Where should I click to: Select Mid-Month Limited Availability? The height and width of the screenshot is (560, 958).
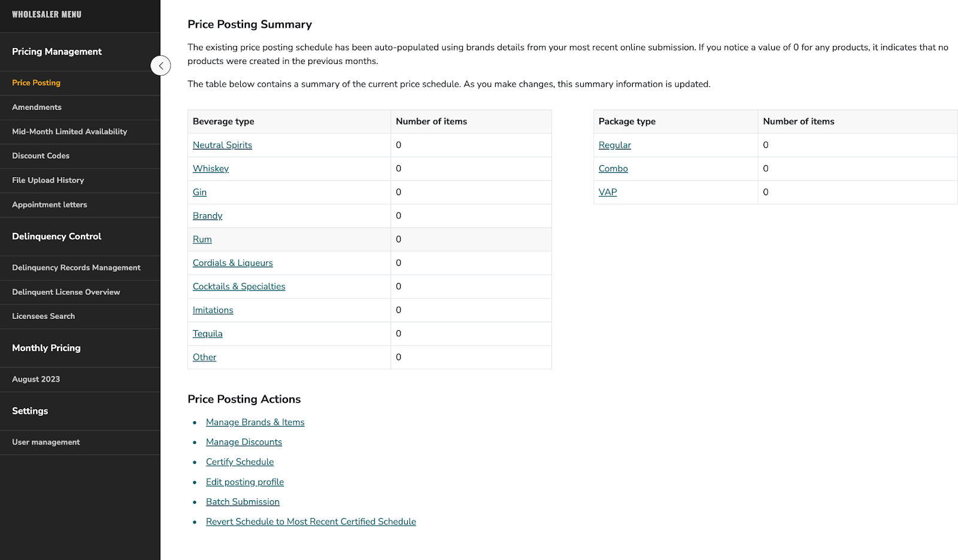69,132
